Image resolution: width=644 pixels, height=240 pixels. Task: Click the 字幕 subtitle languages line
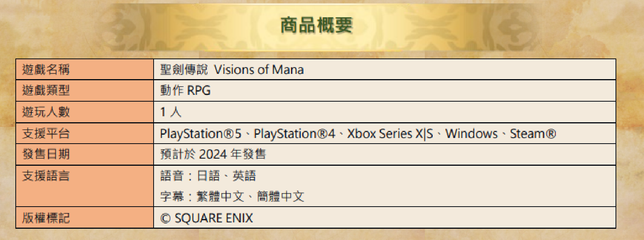pyautogui.click(x=232, y=196)
